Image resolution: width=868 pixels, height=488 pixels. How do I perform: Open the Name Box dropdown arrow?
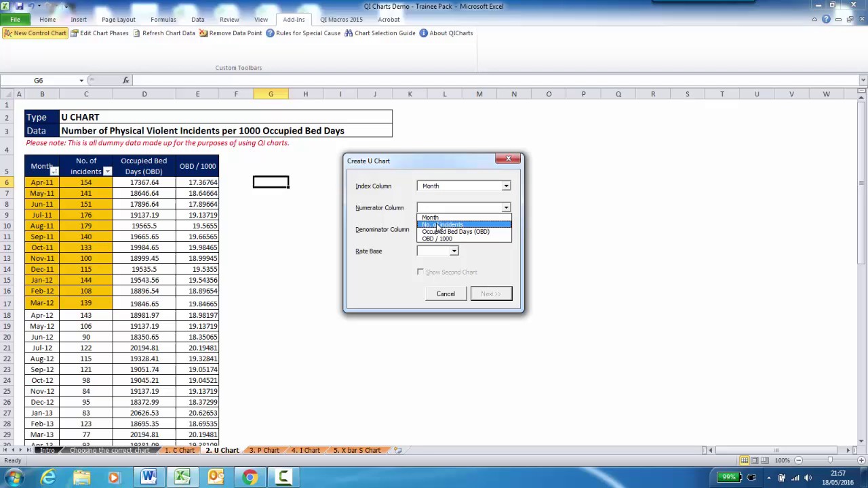pyautogui.click(x=81, y=80)
